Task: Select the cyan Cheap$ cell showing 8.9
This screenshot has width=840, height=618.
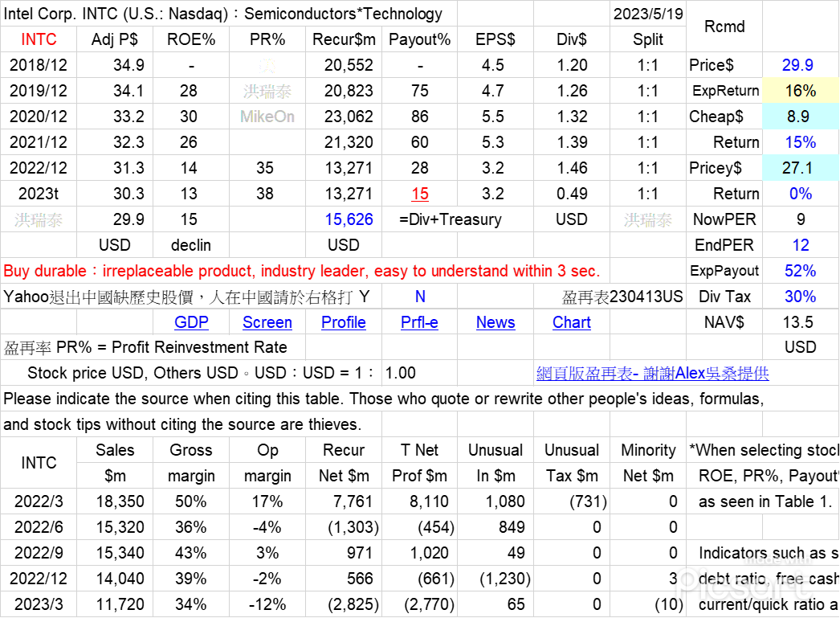Action: (x=801, y=117)
